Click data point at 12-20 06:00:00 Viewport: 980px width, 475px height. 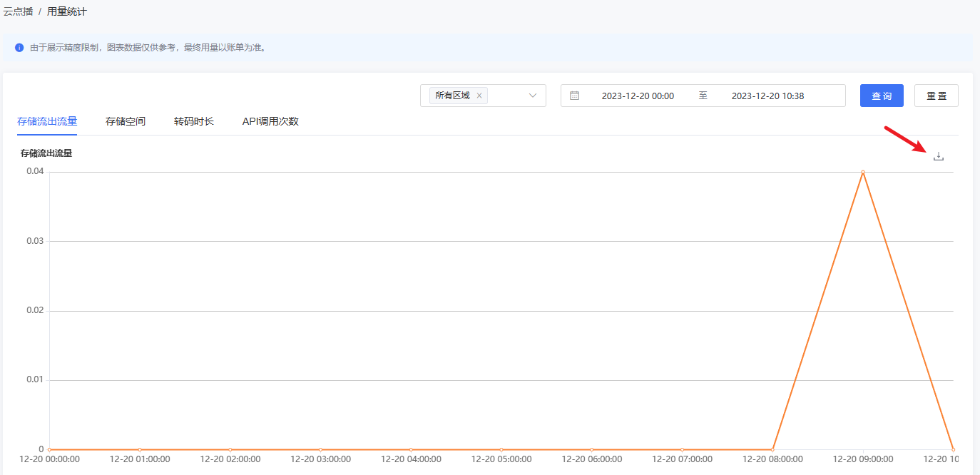point(592,449)
